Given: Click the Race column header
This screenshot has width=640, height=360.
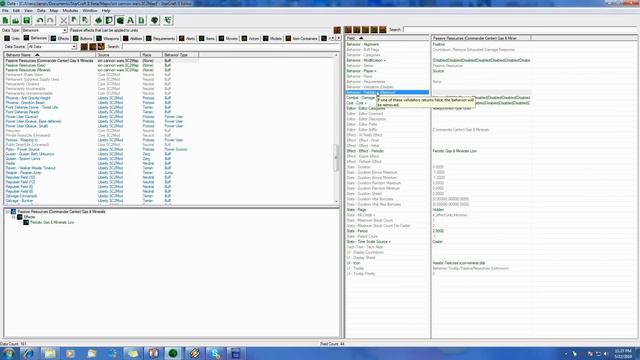Looking at the screenshot, I should [151, 55].
